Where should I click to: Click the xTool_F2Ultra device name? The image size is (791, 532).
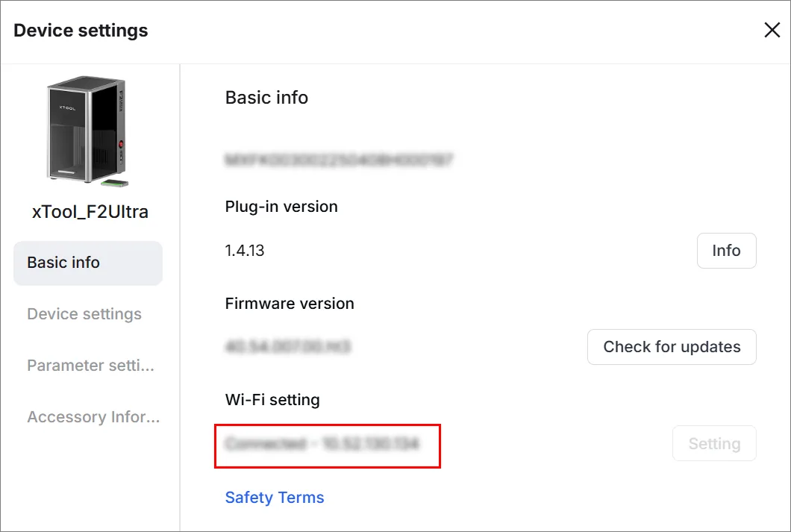pos(90,212)
